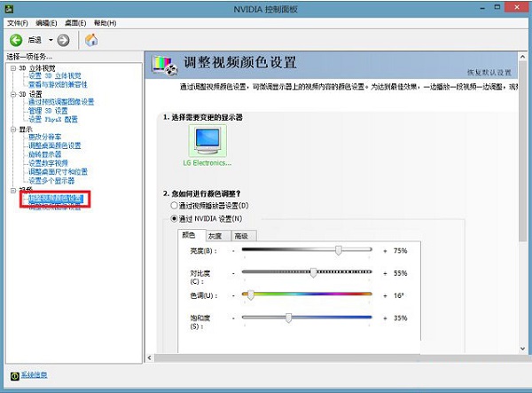Image resolution: width=532 pixels, height=393 pixels.
Task: Click the minus icon beside 饱和度 slider
Action: (233, 317)
